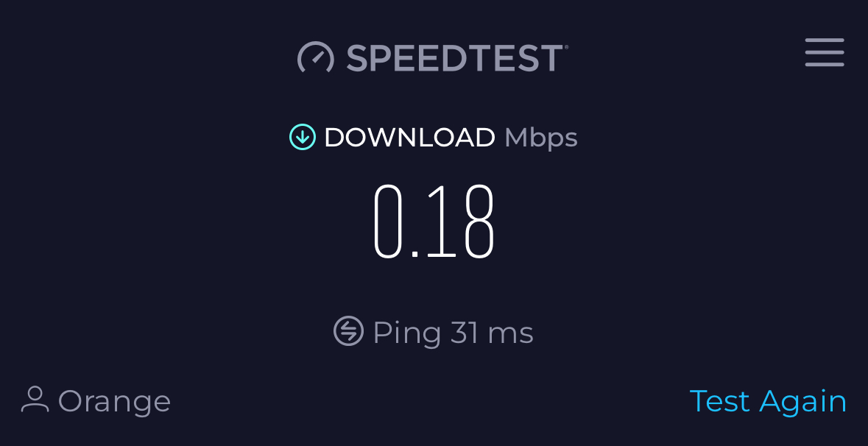Click the ping arrows icon

click(x=349, y=331)
